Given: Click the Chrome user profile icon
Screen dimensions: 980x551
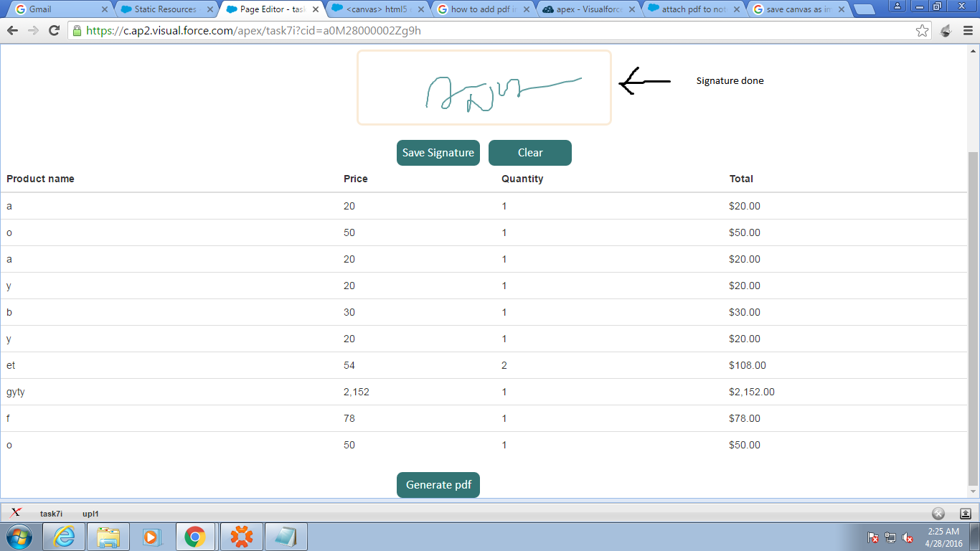Looking at the screenshot, I should click(x=897, y=6).
